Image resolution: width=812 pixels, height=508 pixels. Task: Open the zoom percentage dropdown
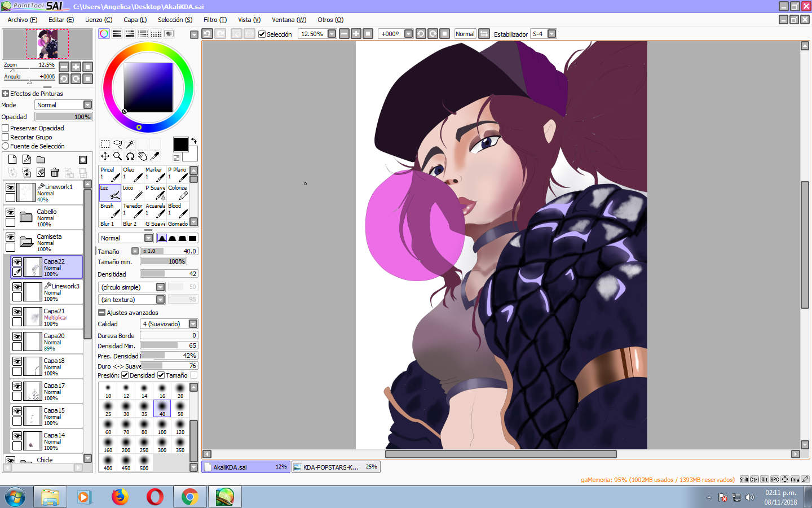332,34
